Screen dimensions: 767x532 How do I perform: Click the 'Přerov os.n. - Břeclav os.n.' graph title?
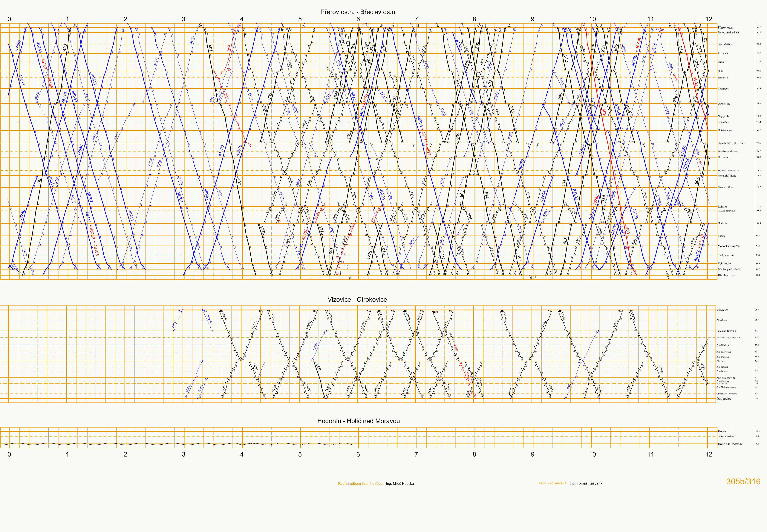coord(358,12)
